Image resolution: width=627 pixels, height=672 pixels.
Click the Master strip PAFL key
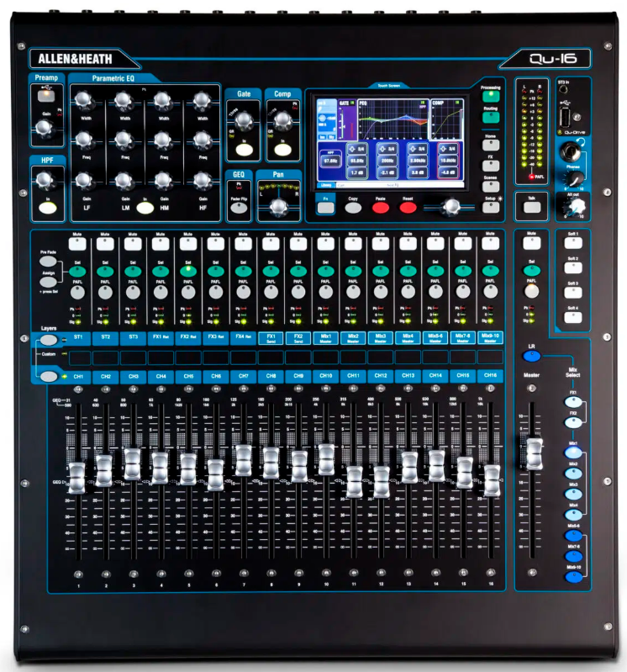click(x=531, y=292)
